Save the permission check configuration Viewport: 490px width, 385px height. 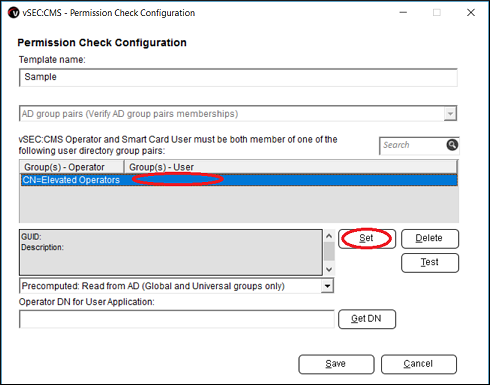click(336, 364)
